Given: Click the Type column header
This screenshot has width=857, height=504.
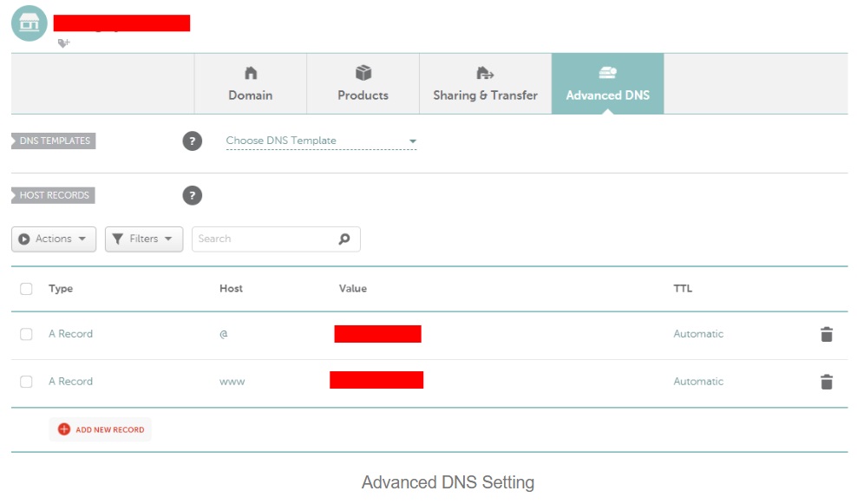Looking at the screenshot, I should pos(61,289).
